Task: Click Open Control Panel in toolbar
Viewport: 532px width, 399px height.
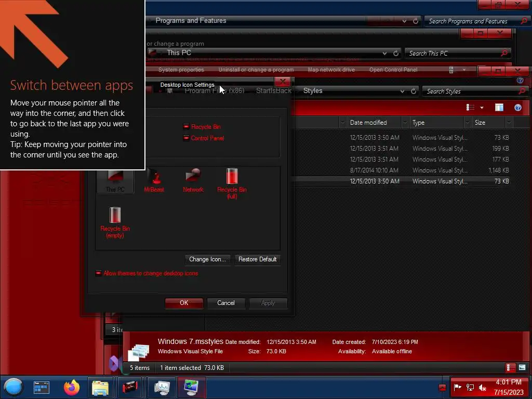Action: click(x=393, y=70)
